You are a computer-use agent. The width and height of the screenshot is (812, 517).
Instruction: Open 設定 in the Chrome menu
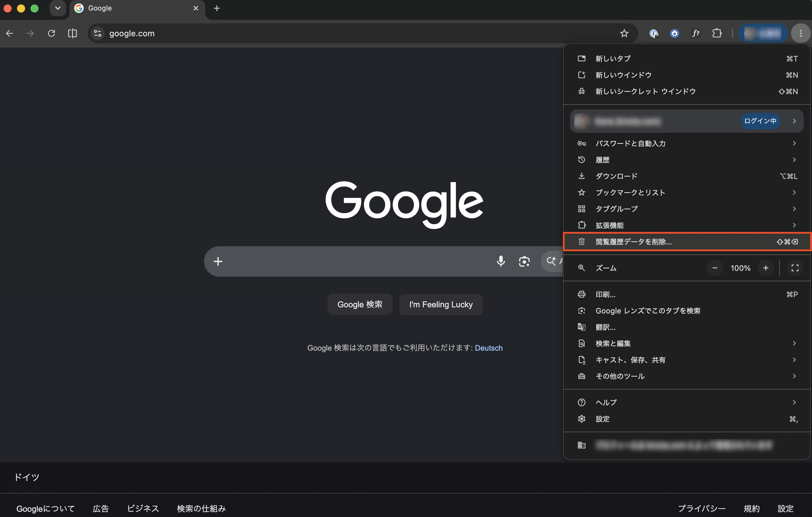coord(687,419)
